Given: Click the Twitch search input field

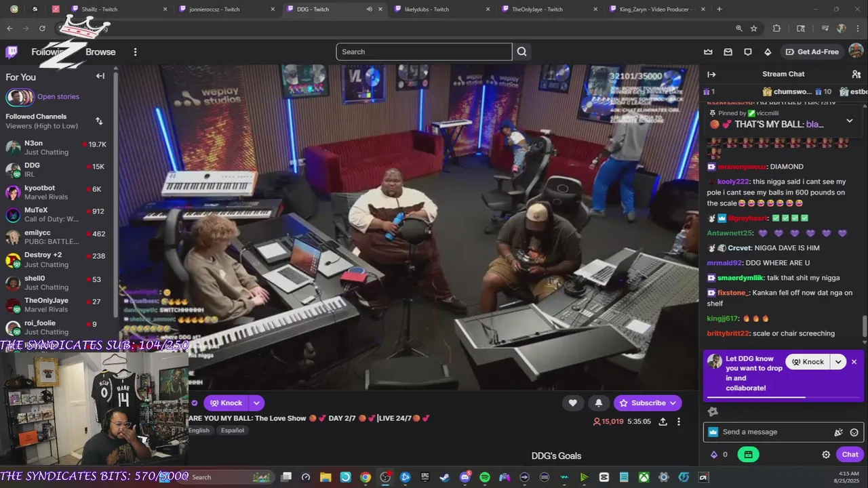Looking at the screenshot, I should (424, 52).
